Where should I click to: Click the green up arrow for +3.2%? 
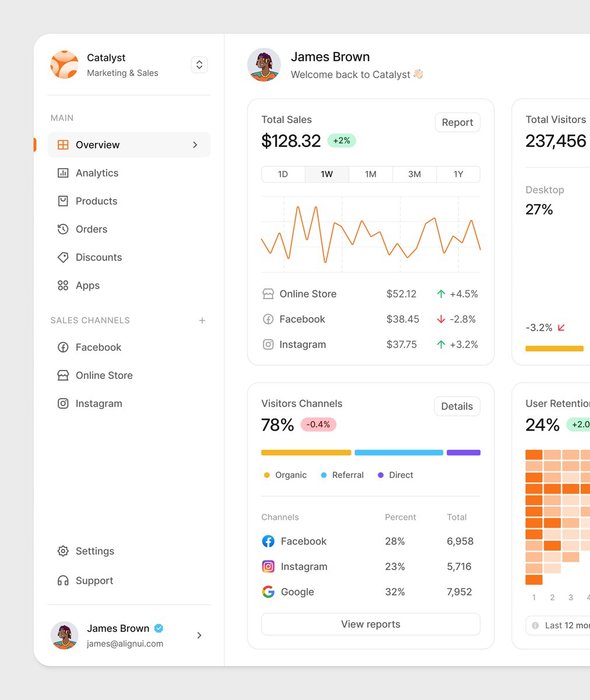click(441, 345)
